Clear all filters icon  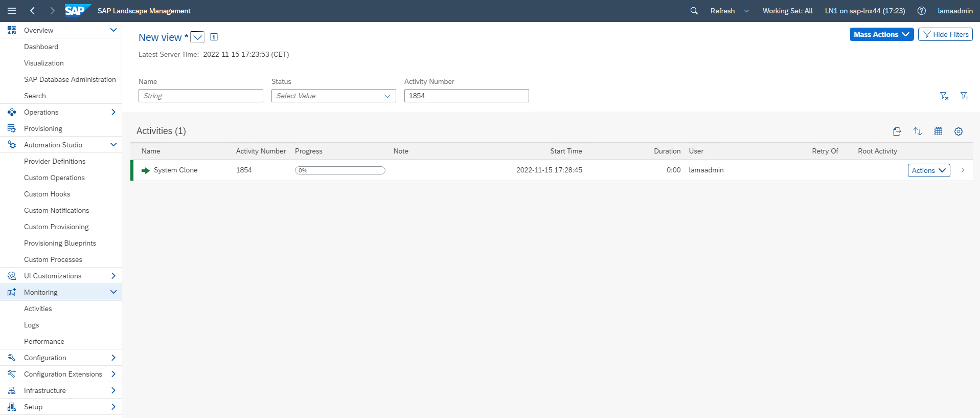[x=944, y=96]
